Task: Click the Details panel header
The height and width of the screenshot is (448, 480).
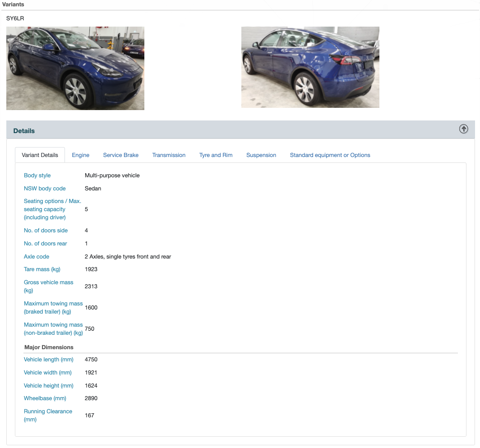Action: 24,131
